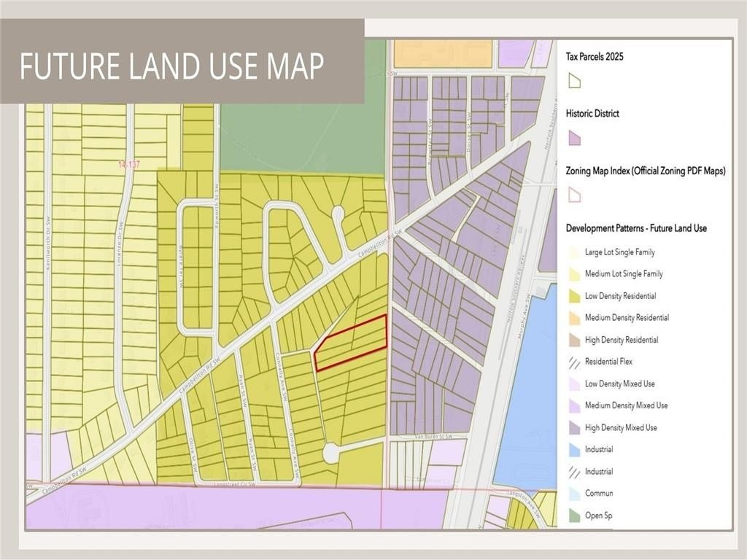Click the Medium Density Mixed Use swatch
The image size is (747, 560).
point(575,405)
